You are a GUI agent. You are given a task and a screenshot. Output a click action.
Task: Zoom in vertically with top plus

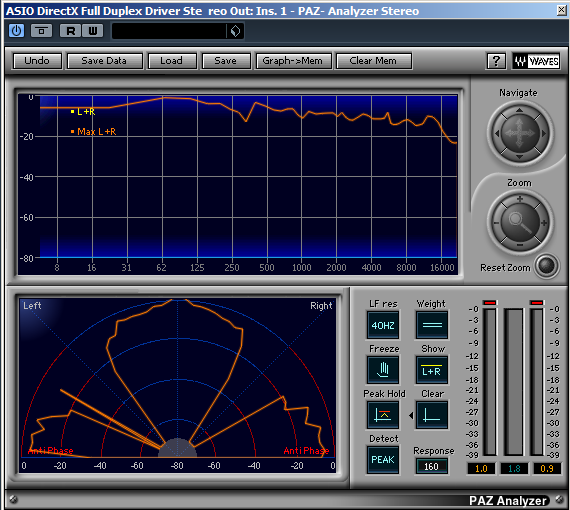[520, 199]
